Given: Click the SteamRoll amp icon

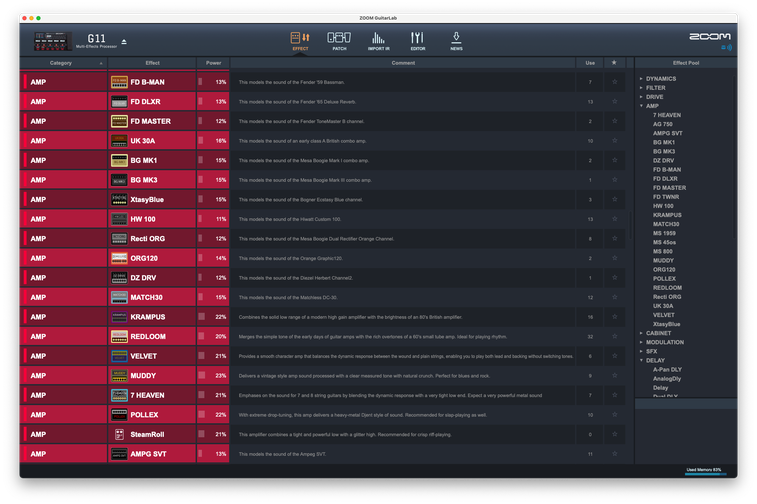Looking at the screenshot, I should click(119, 434).
